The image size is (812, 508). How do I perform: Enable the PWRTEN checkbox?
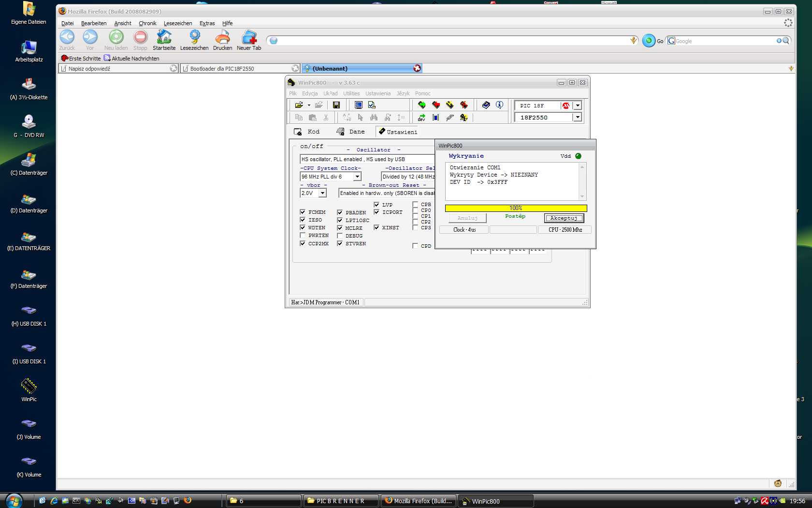click(x=303, y=236)
